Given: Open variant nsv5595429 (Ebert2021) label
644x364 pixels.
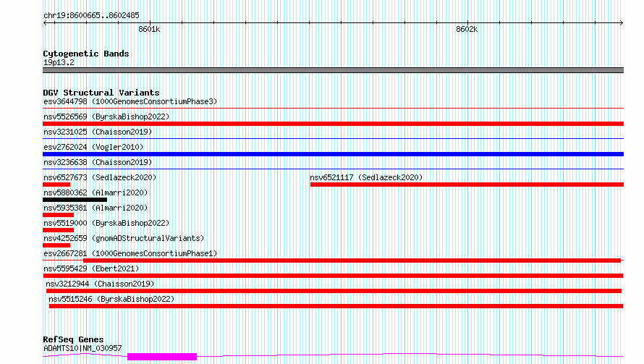Looking at the screenshot, I should [x=91, y=268].
